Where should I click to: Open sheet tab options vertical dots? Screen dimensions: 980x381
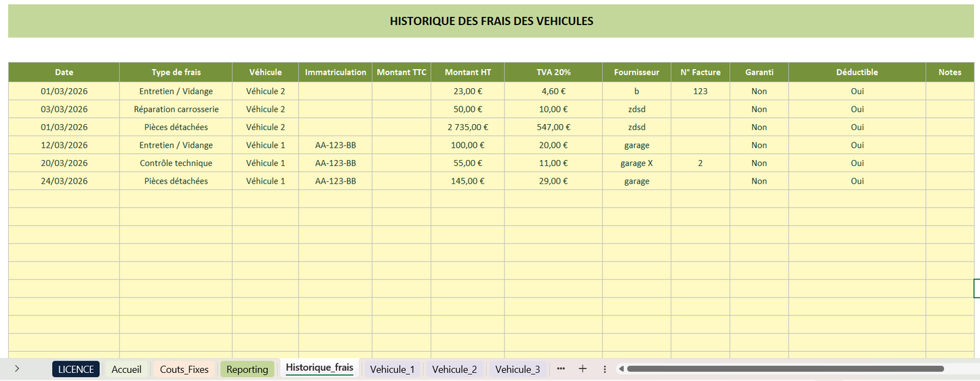pos(604,369)
